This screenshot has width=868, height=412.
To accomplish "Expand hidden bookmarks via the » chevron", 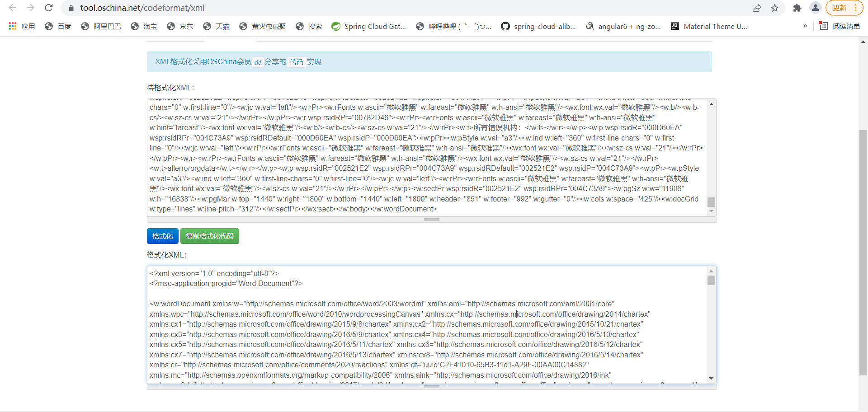I will 805,26.
